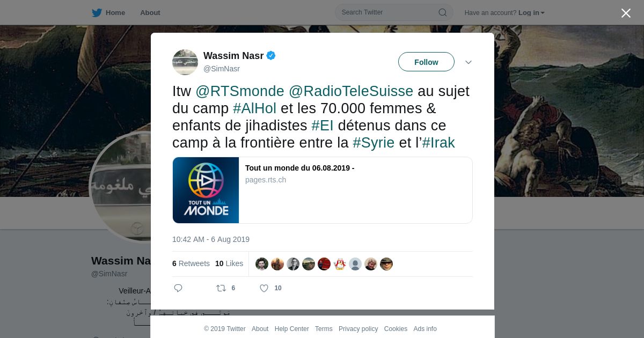Open the Privacy policy footer link
This screenshot has width=644, height=338.
click(x=358, y=329)
